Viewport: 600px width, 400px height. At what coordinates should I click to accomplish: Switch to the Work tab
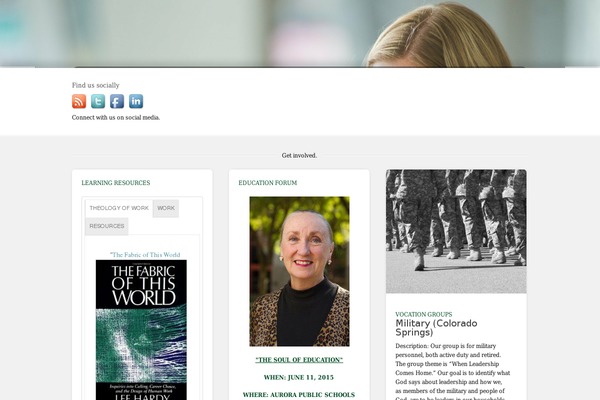click(166, 208)
